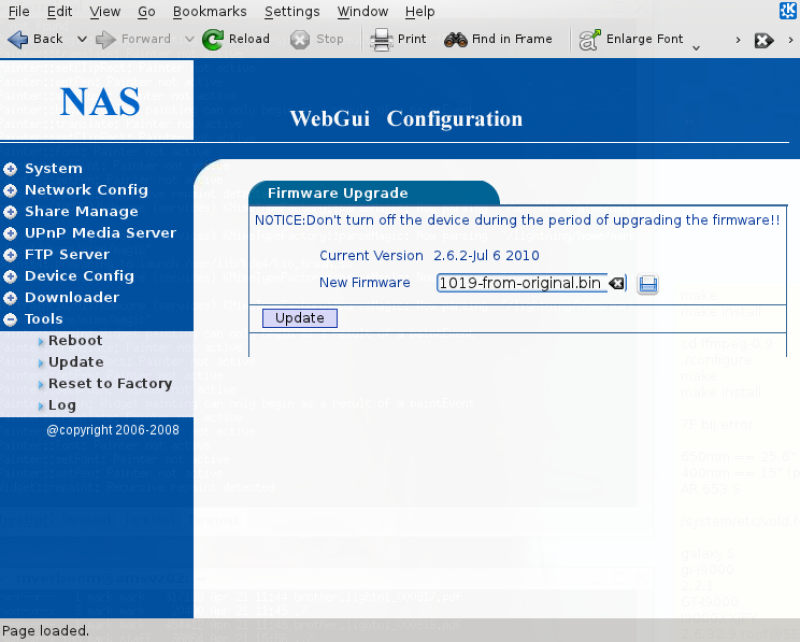Viewport: 800px width, 642px height.
Task: Open the Settings menu
Action: [292, 11]
